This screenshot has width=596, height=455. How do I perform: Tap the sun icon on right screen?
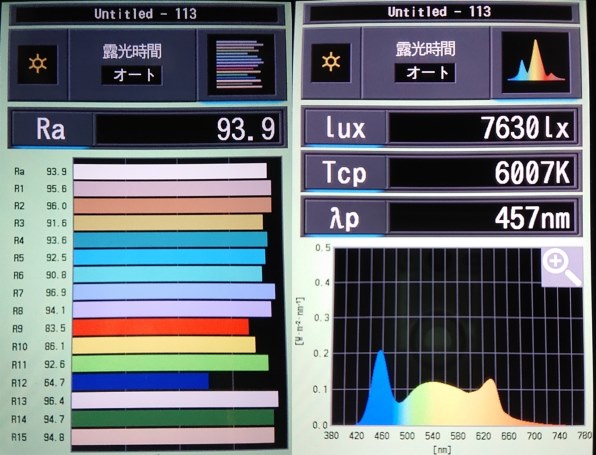[331, 62]
